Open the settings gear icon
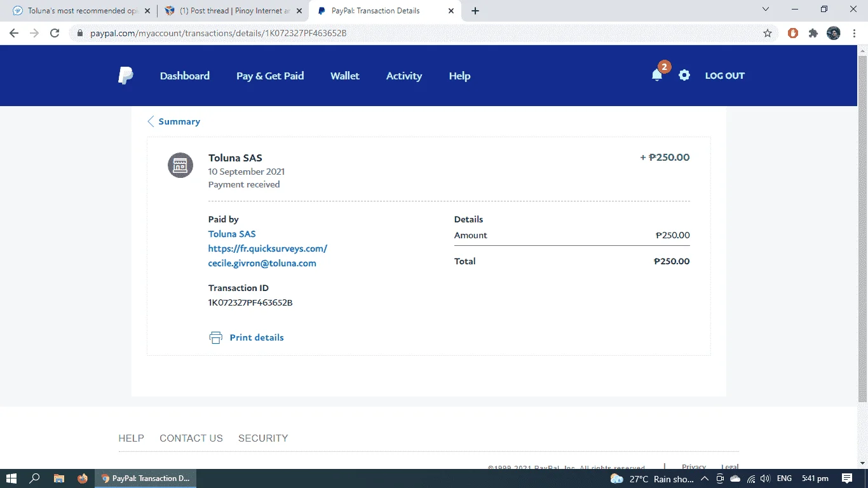The height and width of the screenshot is (488, 868). 684,75
